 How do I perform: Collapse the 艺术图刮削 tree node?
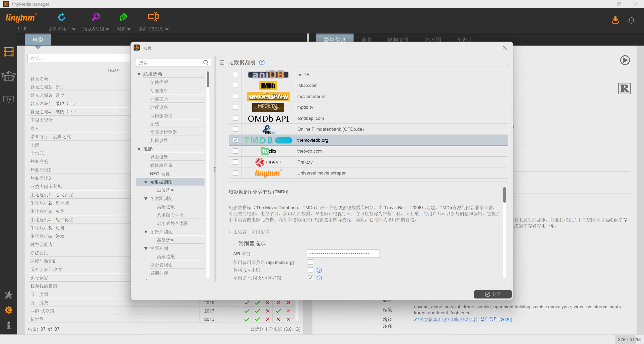(146, 199)
